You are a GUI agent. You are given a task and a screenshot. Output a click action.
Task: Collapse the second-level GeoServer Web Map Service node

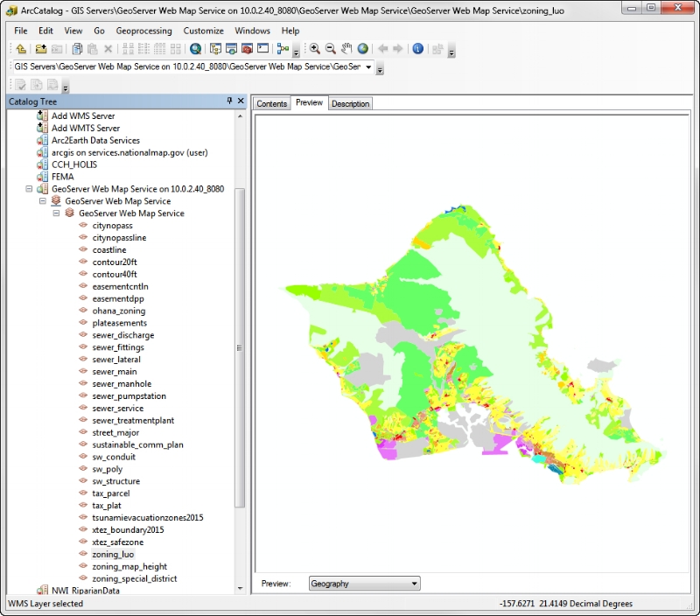pos(42,201)
